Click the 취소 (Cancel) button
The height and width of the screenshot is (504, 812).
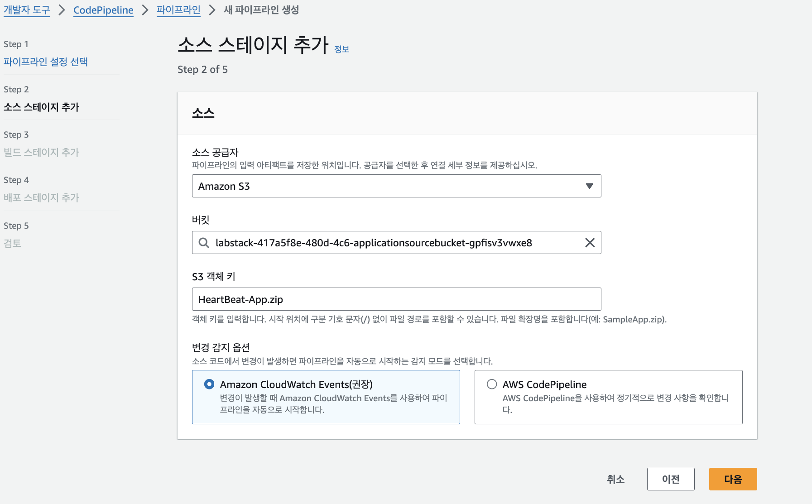[x=615, y=479]
